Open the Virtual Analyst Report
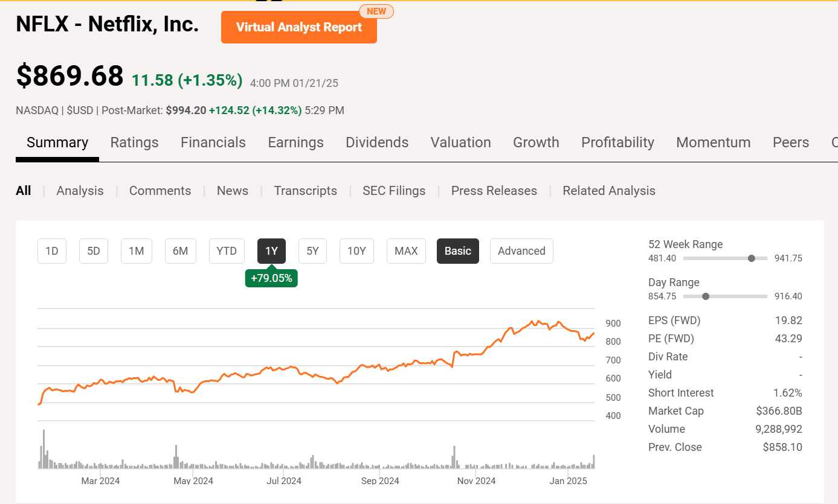The width and height of the screenshot is (838, 504). pos(298,27)
